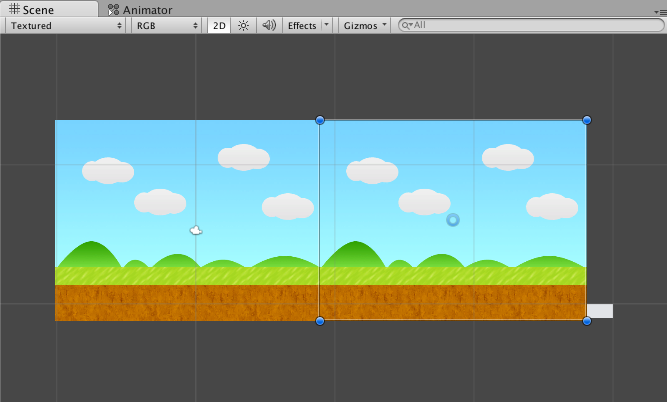Click the blue pivot circle of selected sprite
Image resolution: width=667 pixels, height=402 pixels.
click(453, 220)
